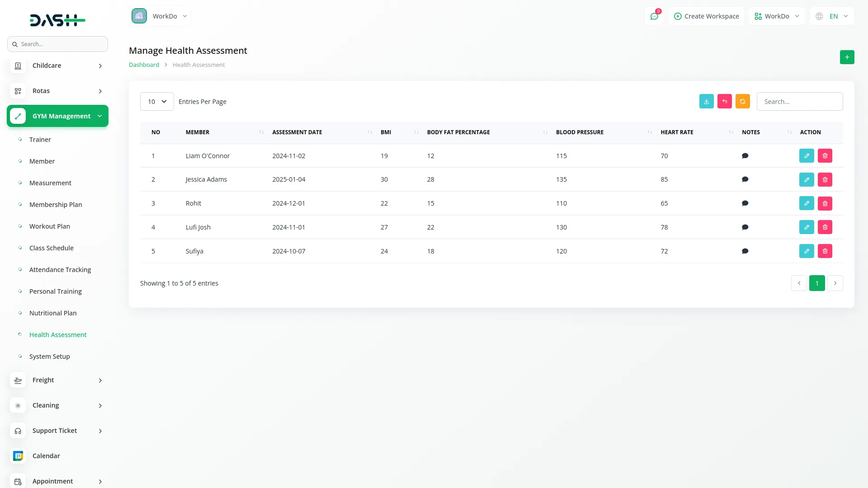Open the entries per page dropdown
This screenshot has height=488, width=868.
[157, 102]
